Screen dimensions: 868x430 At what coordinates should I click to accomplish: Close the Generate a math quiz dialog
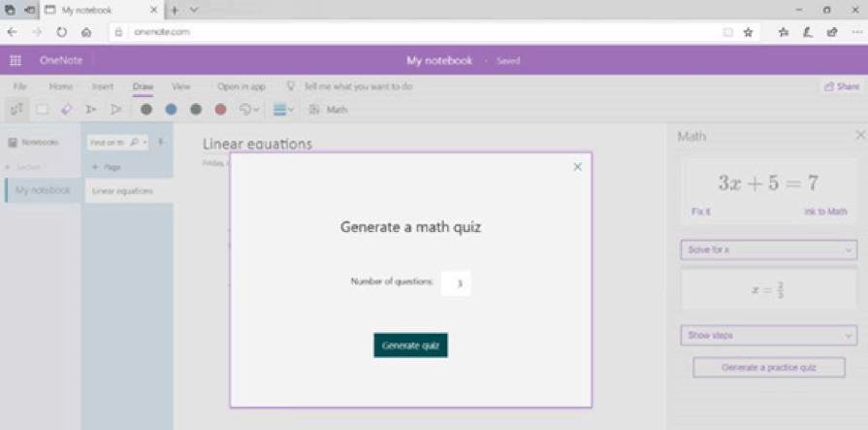coord(577,167)
